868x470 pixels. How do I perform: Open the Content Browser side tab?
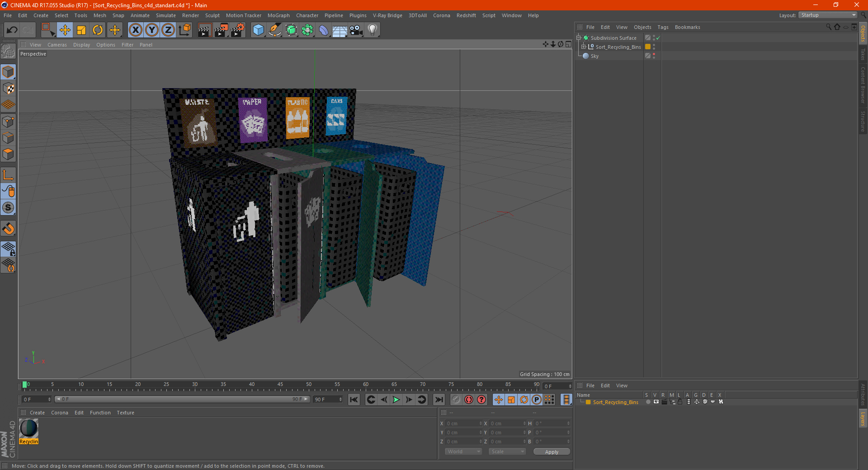pos(863,85)
